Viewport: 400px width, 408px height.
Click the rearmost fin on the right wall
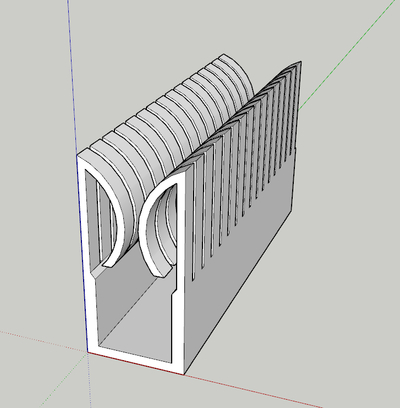299,100
